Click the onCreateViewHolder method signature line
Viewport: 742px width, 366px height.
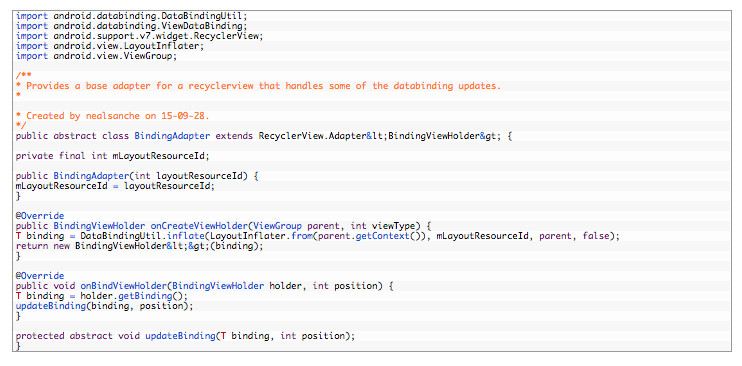point(224,226)
